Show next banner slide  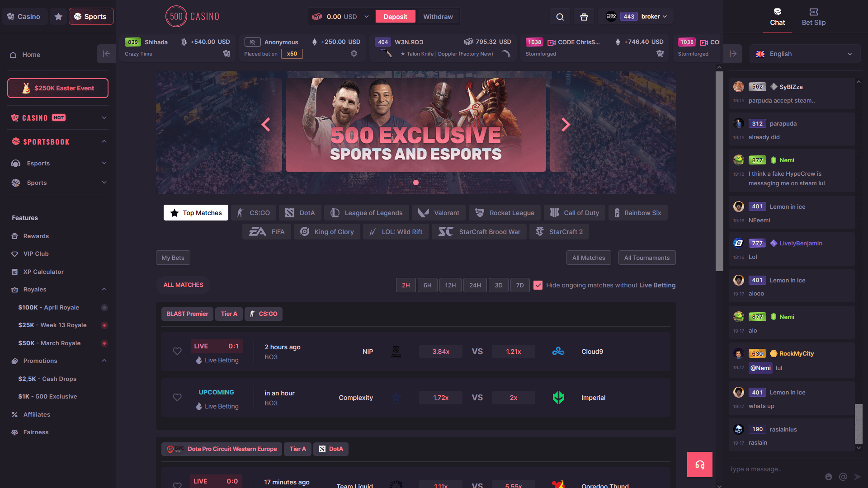point(566,124)
